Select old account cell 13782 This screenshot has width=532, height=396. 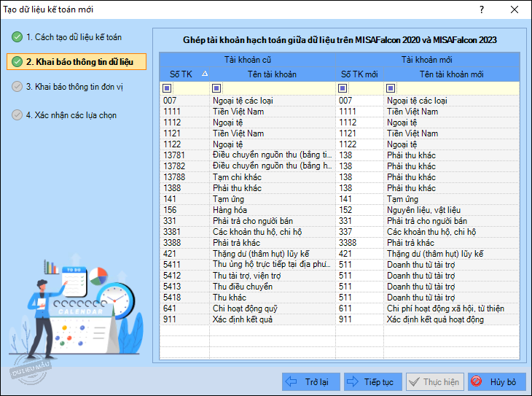184,166
